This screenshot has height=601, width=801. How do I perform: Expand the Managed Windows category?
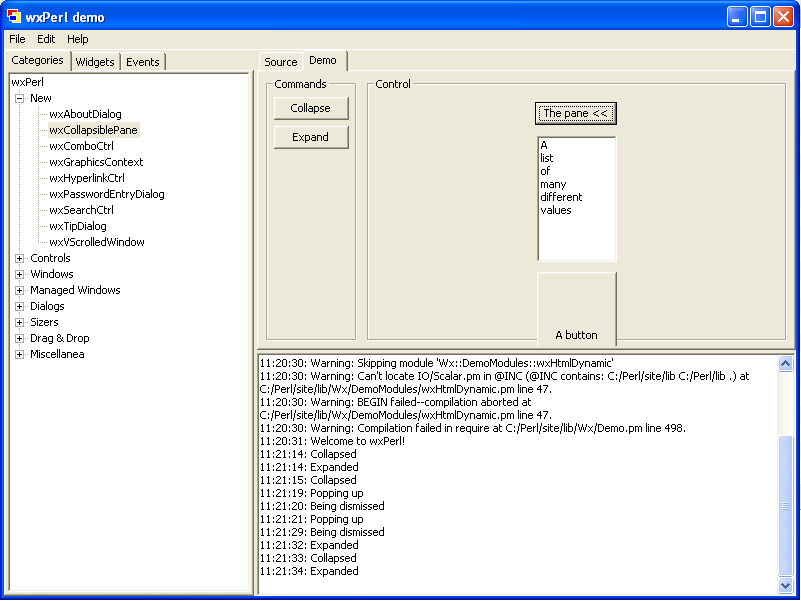coord(20,290)
